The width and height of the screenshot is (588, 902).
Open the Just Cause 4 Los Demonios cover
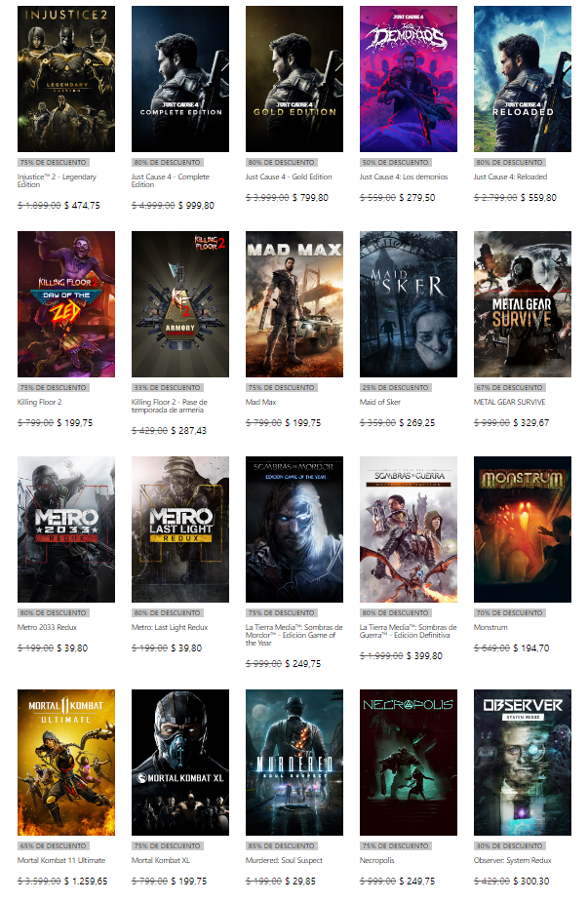coord(409,79)
